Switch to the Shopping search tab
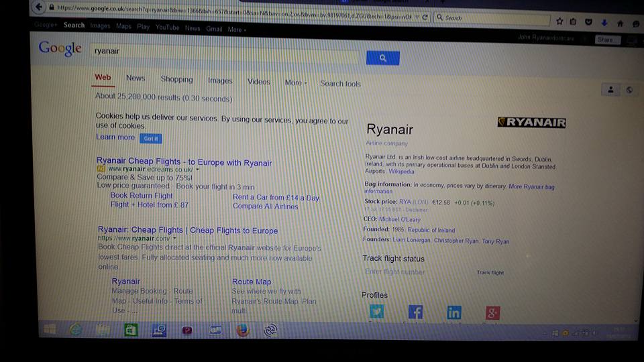 176,79
